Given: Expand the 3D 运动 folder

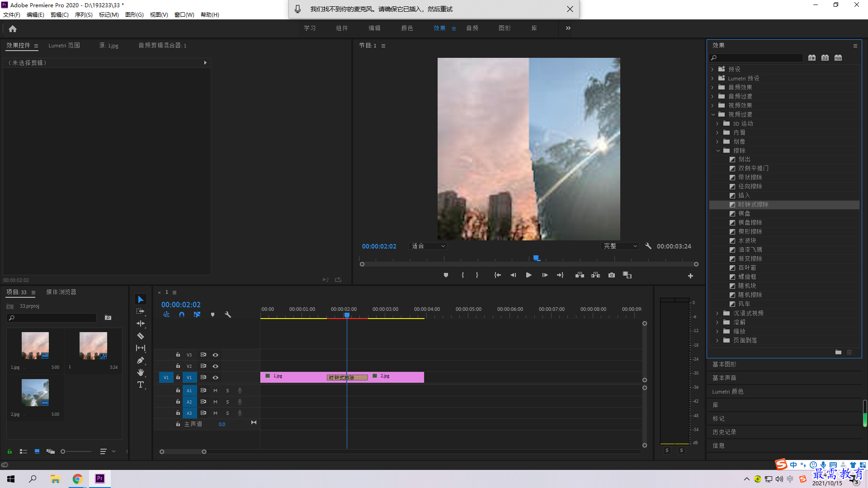Looking at the screenshot, I should pyautogui.click(x=718, y=123).
